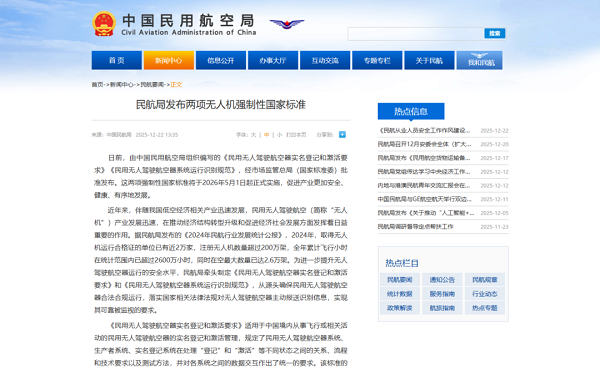Open hot item 民航局调研督导定点帮扶工作
The image size is (600, 369).
416,227
